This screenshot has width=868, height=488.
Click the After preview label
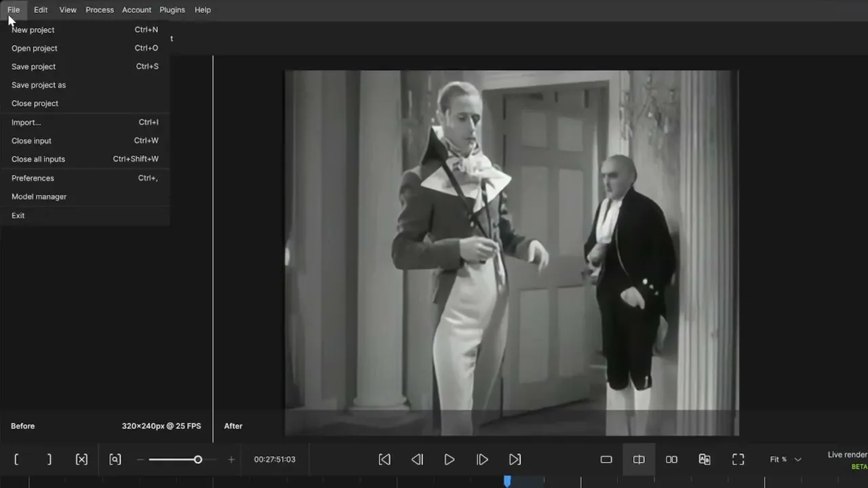click(x=233, y=426)
